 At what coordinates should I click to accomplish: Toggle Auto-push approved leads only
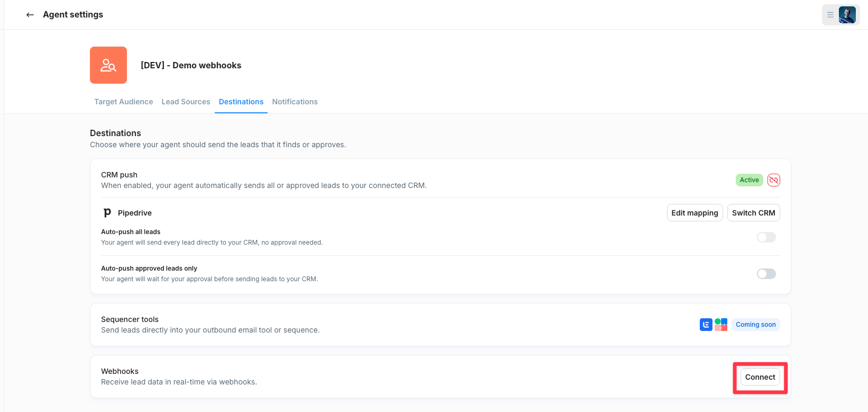766,274
